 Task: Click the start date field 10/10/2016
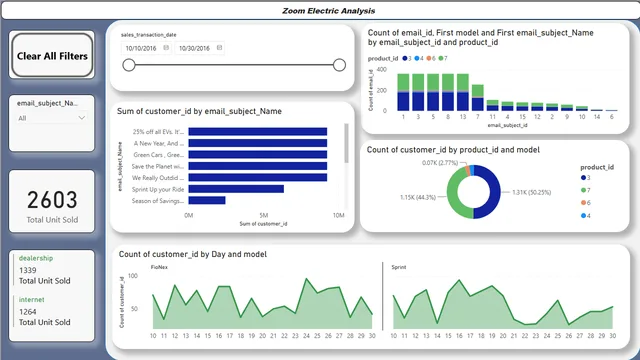[x=146, y=48]
